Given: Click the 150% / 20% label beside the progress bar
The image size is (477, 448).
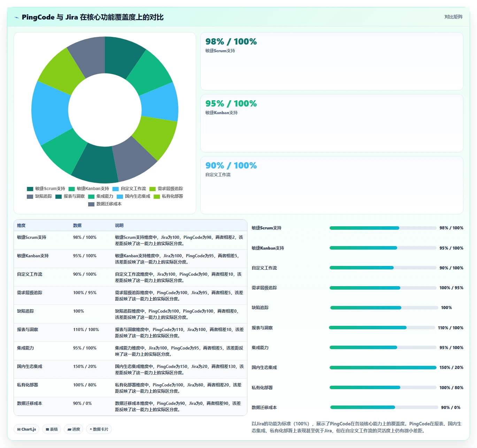Looking at the screenshot, I should [x=451, y=368].
